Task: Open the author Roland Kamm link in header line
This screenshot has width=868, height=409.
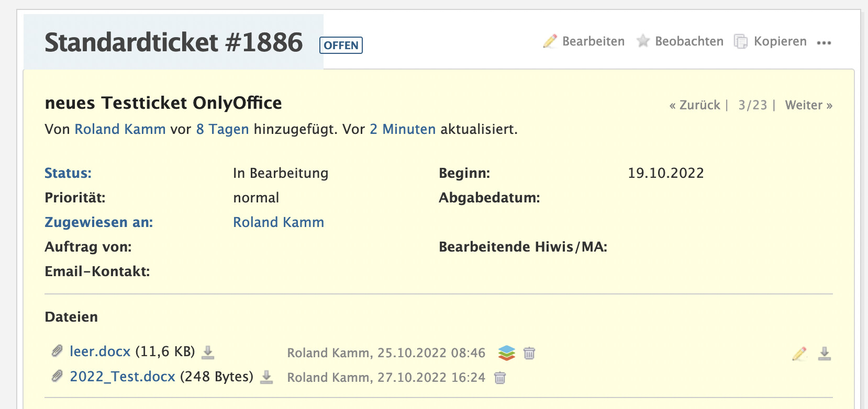Action: click(x=120, y=129)
